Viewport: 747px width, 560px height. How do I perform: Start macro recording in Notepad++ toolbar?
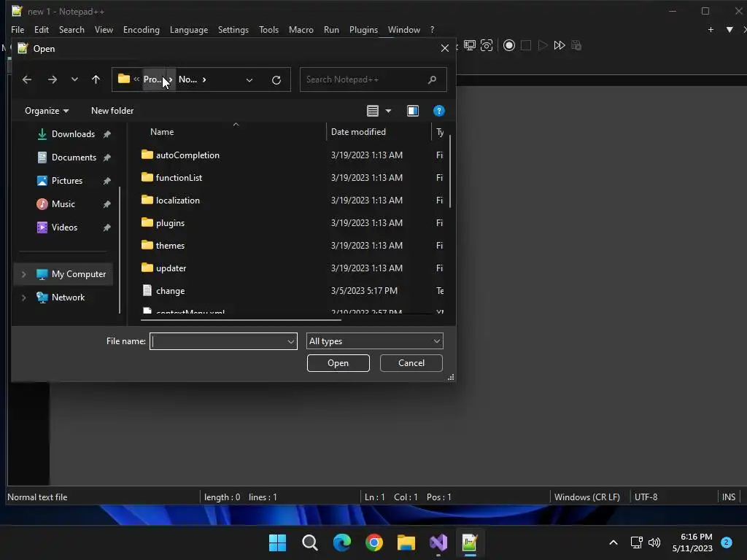(x=508, y=46)
